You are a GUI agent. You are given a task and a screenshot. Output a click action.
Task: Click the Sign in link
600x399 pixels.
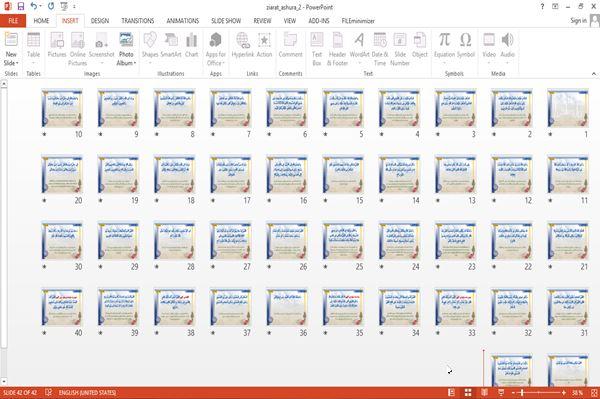pos(578,21)
